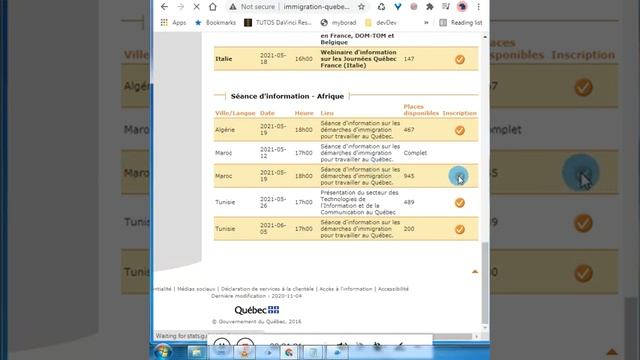Select the Ville/Langue column header
The image size is (640, 360).
tap(235, 113)
